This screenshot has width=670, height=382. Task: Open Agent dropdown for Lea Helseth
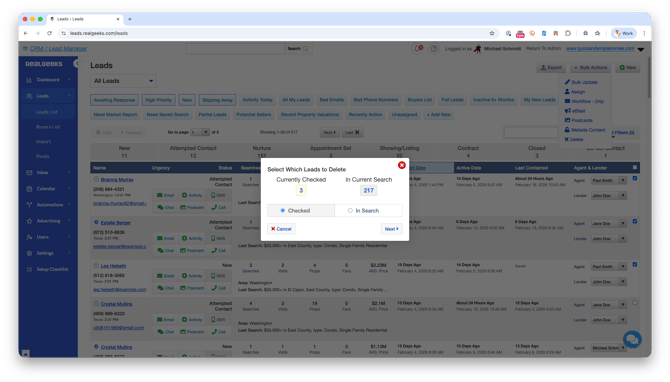click(x=609, y=267)
